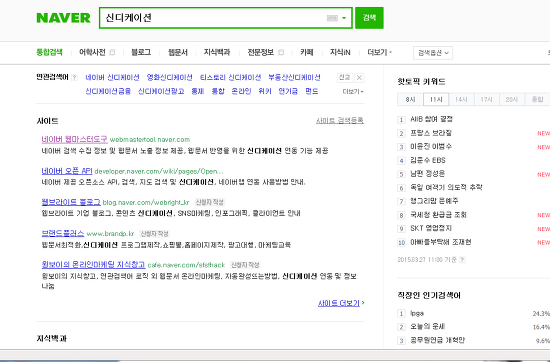Image resolution: width=550 pixels, height=362 pixels.
Task: Open the 네이버 오픈 API result
Action: click(67, 171)
